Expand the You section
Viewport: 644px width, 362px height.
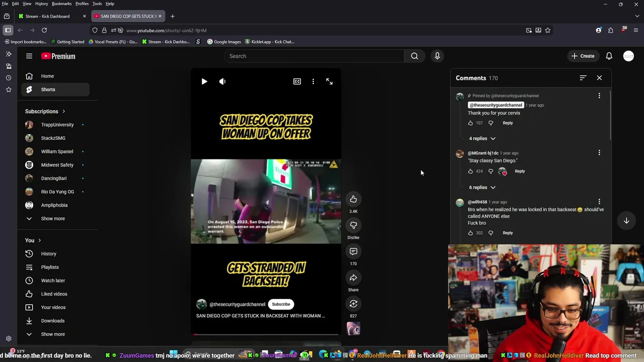pyautogui.click(x=33, y=240)
